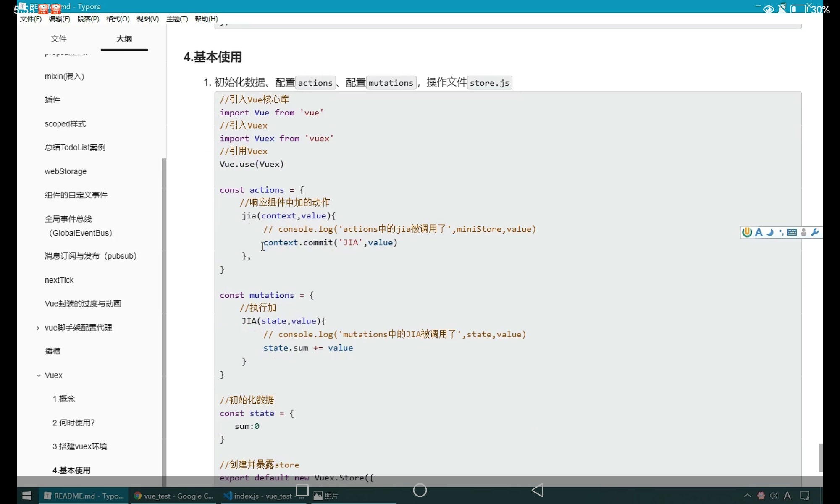The width and height of the screenshot is (840, 504).
Task: Jump to 3.搭建vuex环境 in outline
Action: tap(80, 446)
